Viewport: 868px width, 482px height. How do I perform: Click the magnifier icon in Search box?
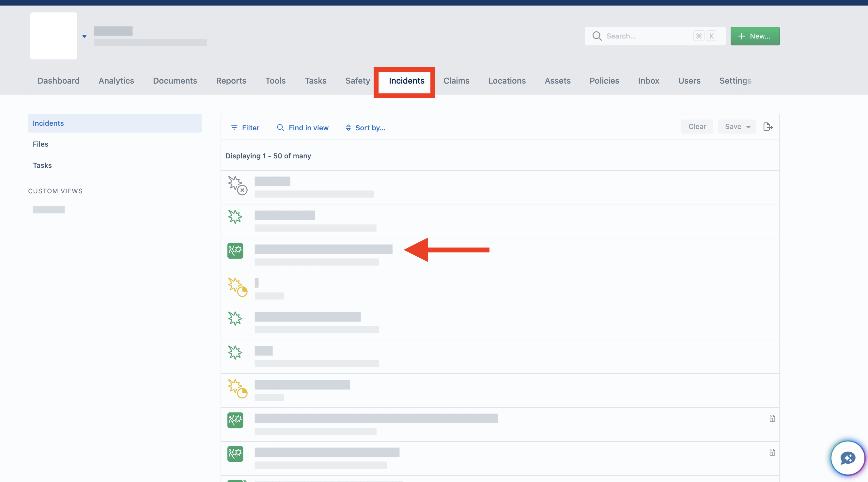pos(597,36)
